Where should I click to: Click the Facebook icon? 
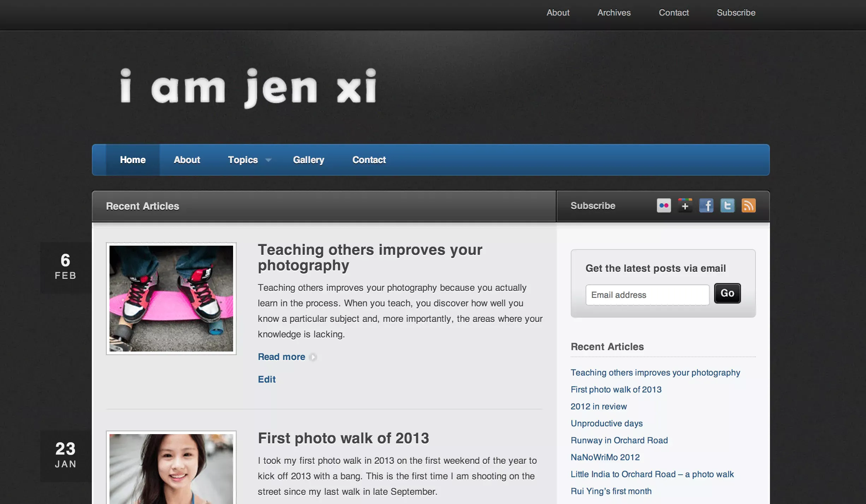pyautogui.click(x=706, y=205)
